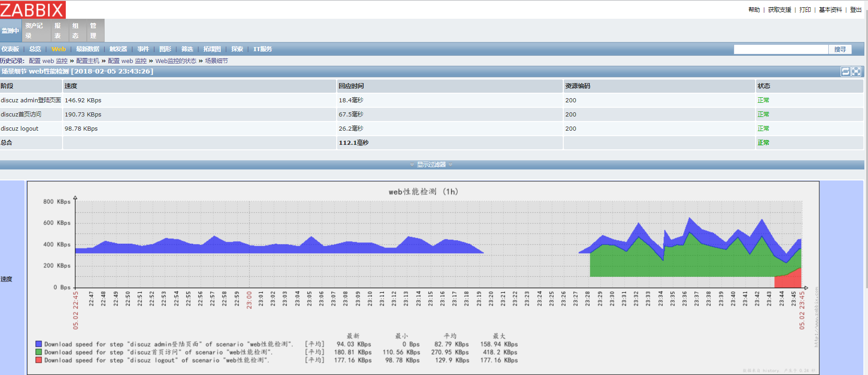Go to 筛选 submenu
This screenshot has width=868, height=375.
click(x=187, y=49)
